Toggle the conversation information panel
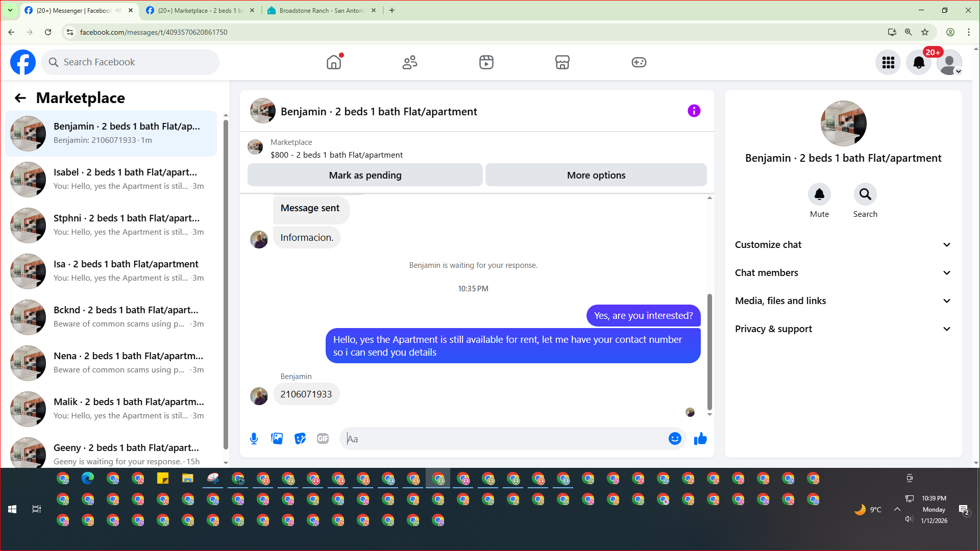This screenshot has height=551, width=980. click(694, 111)
